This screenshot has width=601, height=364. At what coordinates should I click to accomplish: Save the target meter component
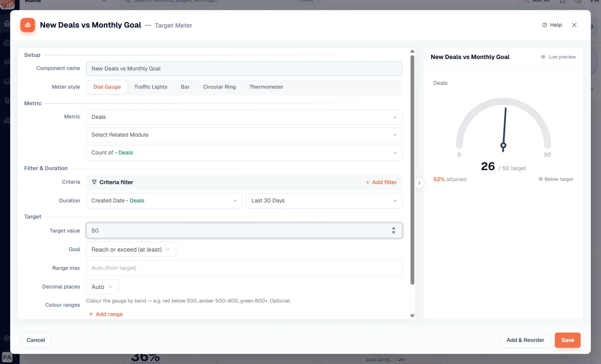coord(567,340)
